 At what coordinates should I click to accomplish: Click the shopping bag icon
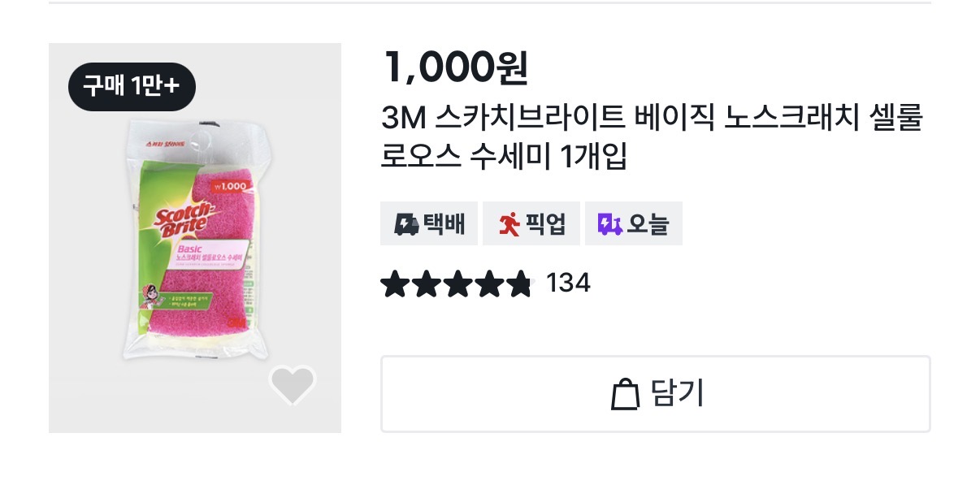point(625,395)
